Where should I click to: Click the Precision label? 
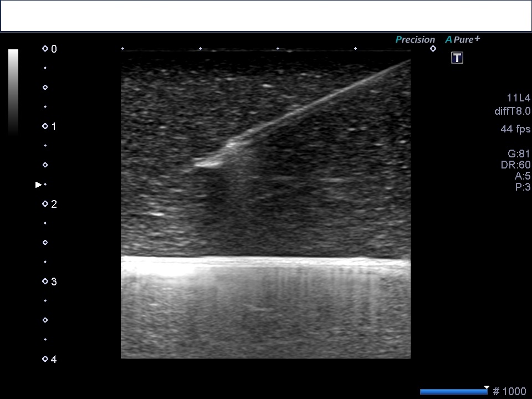coord(415,40)
